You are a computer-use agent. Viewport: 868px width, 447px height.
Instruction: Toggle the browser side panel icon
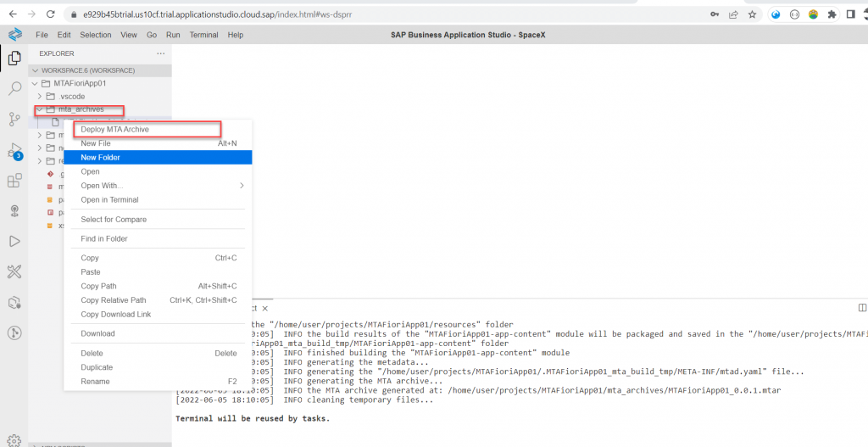click(850, 14)
